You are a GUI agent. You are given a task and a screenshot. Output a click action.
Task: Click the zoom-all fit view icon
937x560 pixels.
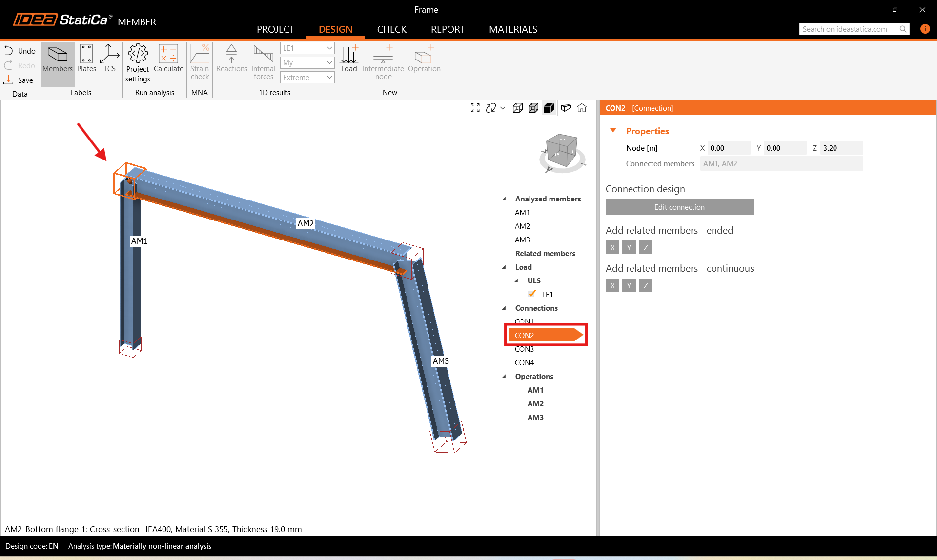[x=475, y=108]
